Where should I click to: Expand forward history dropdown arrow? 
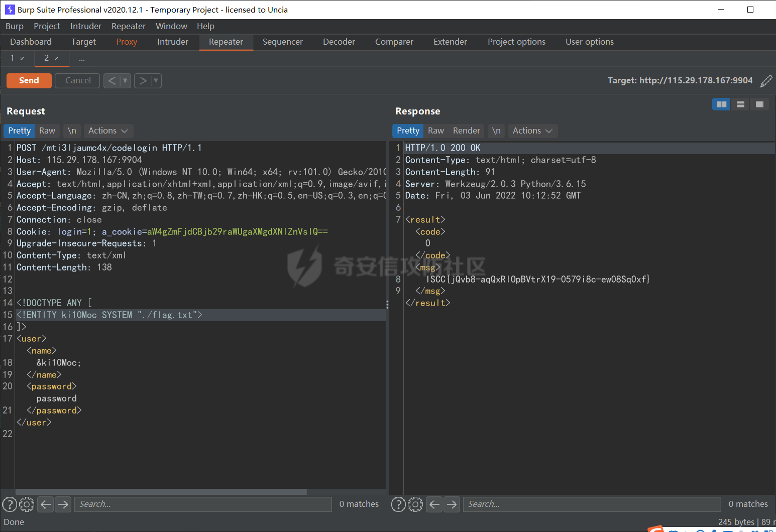click(x=156, y=80)
